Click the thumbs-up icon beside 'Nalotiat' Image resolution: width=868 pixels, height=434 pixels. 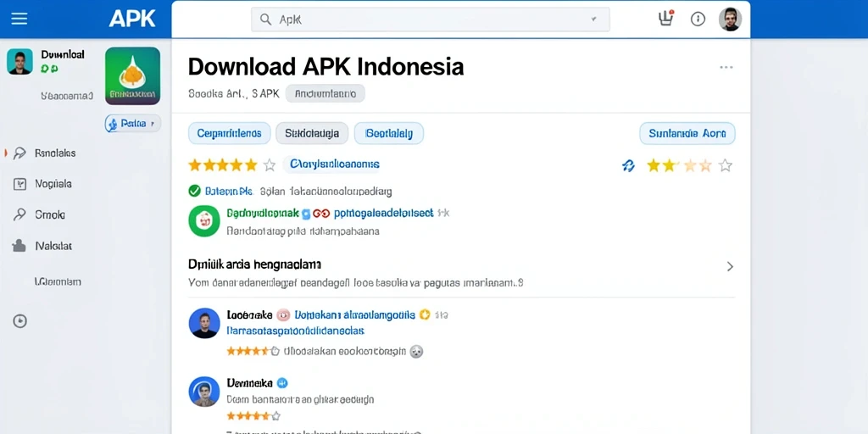[19, 246]
